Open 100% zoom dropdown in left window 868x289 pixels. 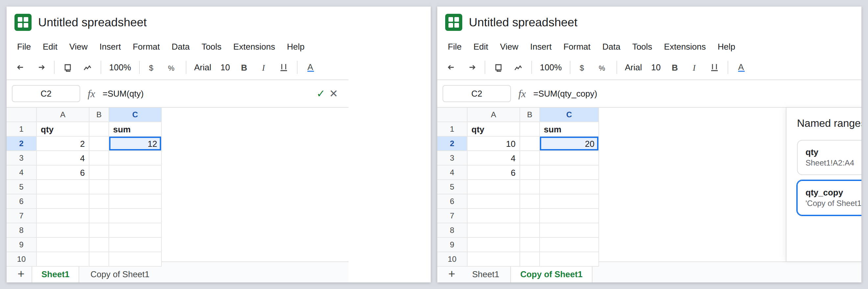120,68
